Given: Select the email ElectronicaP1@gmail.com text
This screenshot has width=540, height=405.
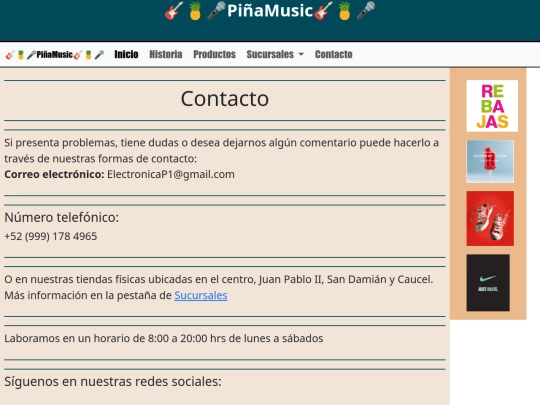Looking at the screenshot, I should [171, 174].
